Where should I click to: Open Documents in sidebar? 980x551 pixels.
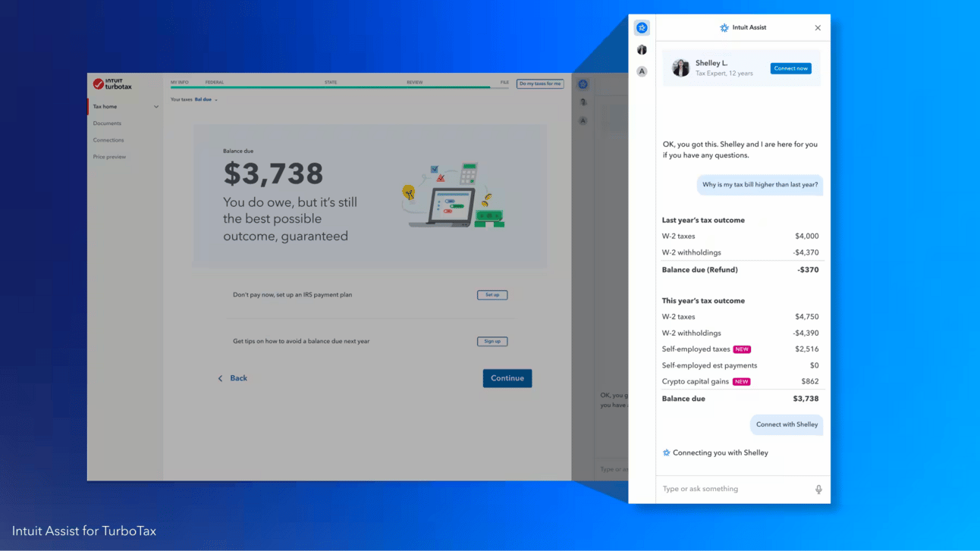107,124
